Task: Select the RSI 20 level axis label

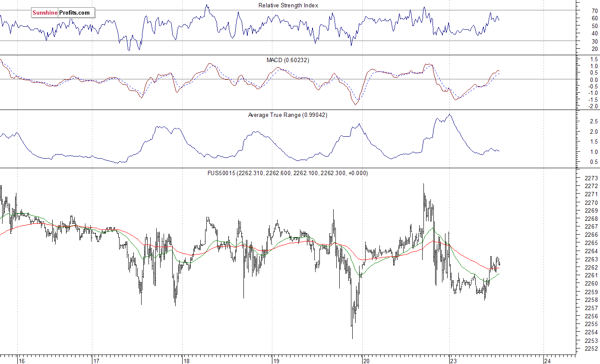Action: tap(595, 49)
